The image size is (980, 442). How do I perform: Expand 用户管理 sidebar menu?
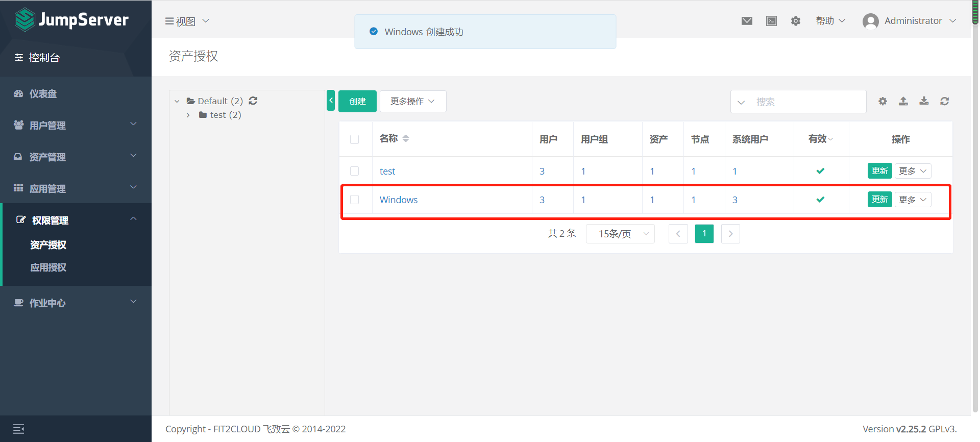76,125
